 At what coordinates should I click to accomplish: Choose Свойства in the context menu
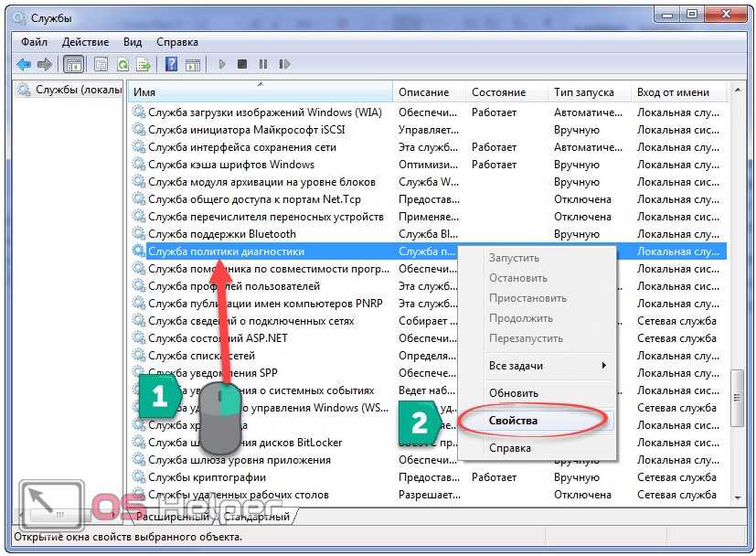[x=513, y=421]
